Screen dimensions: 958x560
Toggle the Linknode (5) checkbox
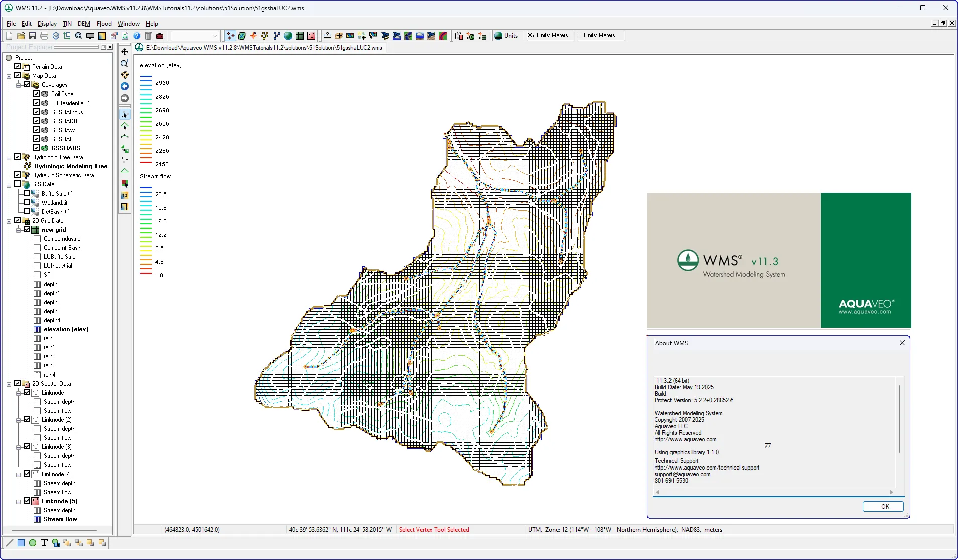pos(27,501)
